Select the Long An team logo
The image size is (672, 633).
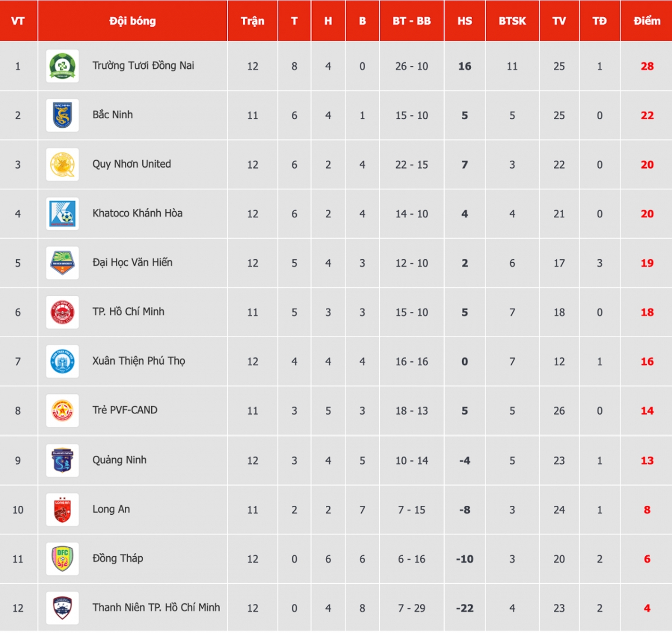click(62, 510)
